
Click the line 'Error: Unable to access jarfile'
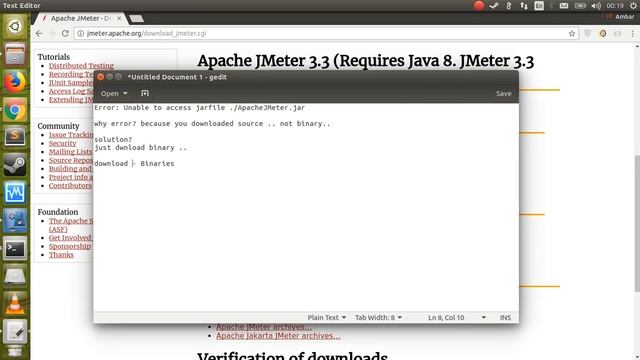[x=200, y=108]
